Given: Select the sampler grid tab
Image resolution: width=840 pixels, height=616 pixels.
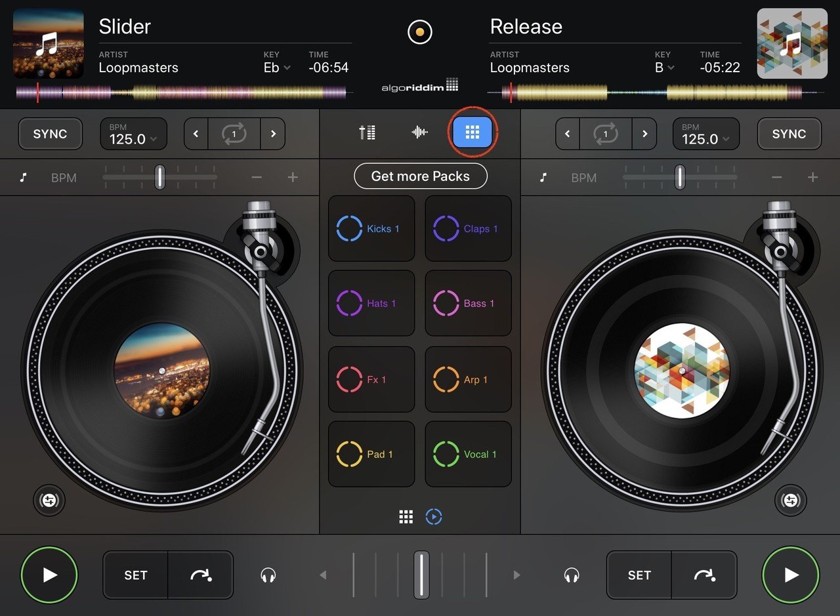Looking at the screenshot, I should pyautogui.click(x=472, y=133).
